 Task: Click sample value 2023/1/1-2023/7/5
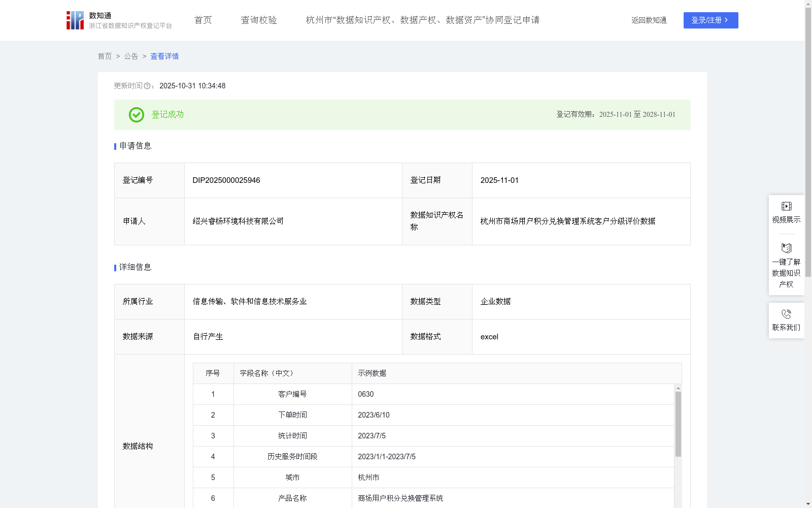point(387,457)
